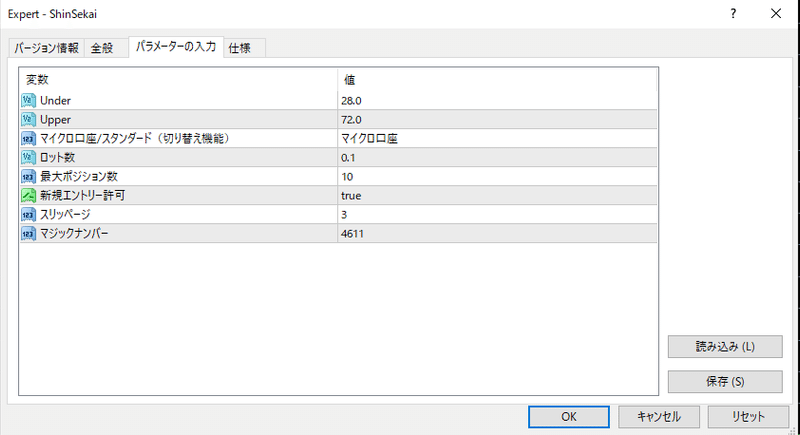800x435 pixels.
Task: Click the icon next to スリッページ
Action: pyautogui.click(x=29, y=215)
